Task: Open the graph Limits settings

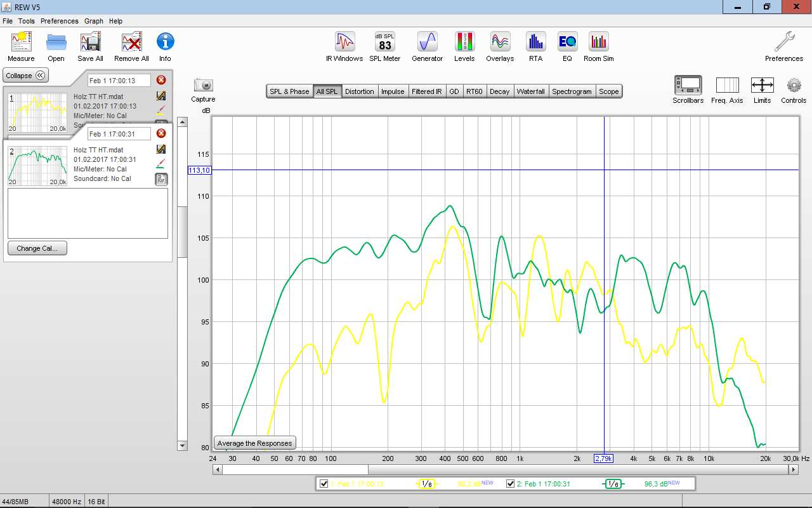Action: pyautogui.click(x=762, y=86)
